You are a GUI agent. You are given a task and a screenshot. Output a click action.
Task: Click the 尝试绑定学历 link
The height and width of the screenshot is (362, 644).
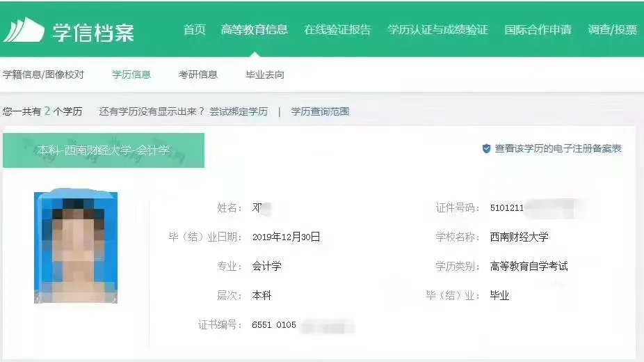(239, 111)
